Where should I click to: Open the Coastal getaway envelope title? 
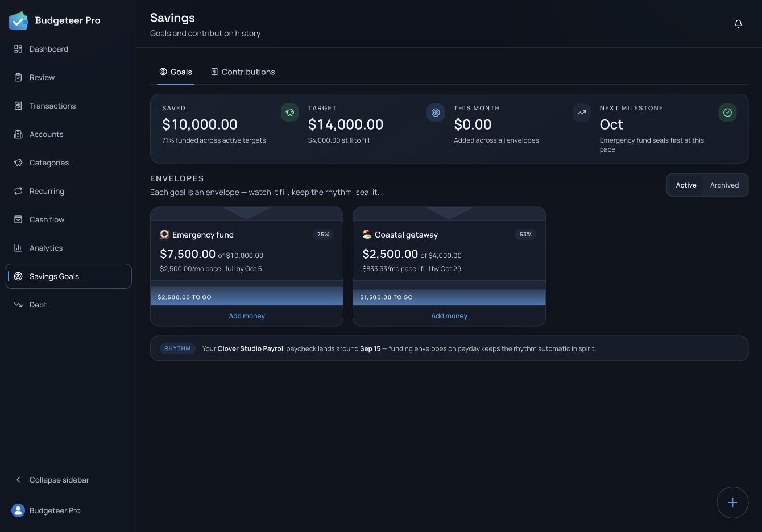pos(406,235)
